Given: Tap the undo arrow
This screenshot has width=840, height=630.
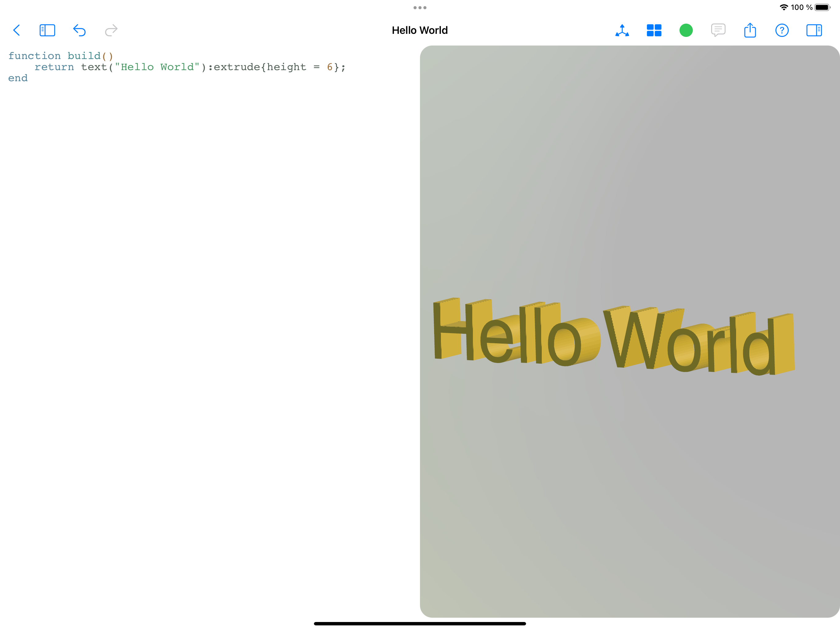Looking at the screenshot, I should (x=79, y=30).
